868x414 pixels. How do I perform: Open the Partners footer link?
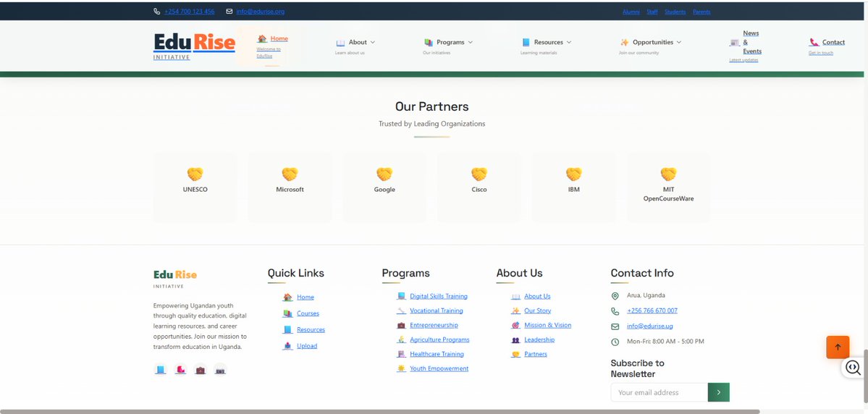tap(535, 354)
